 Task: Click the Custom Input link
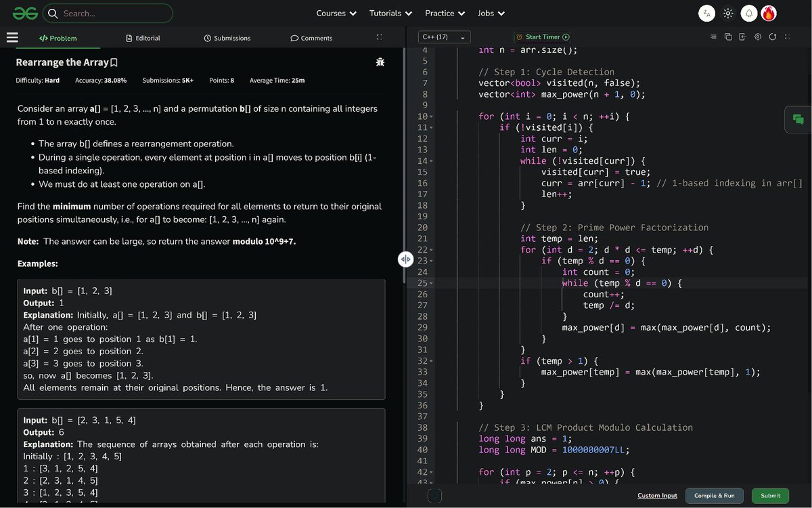(657, 496)
